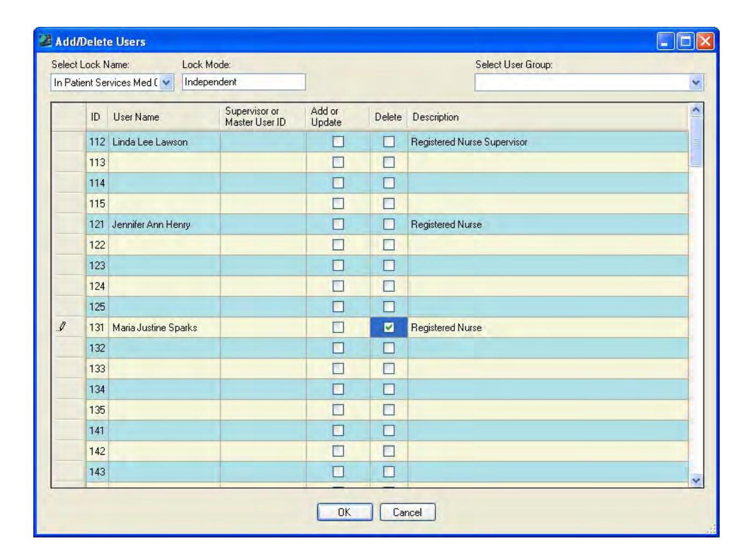Click the User Name column header
The height and width of the screenshot is (560, 753).
coord(164,117)
